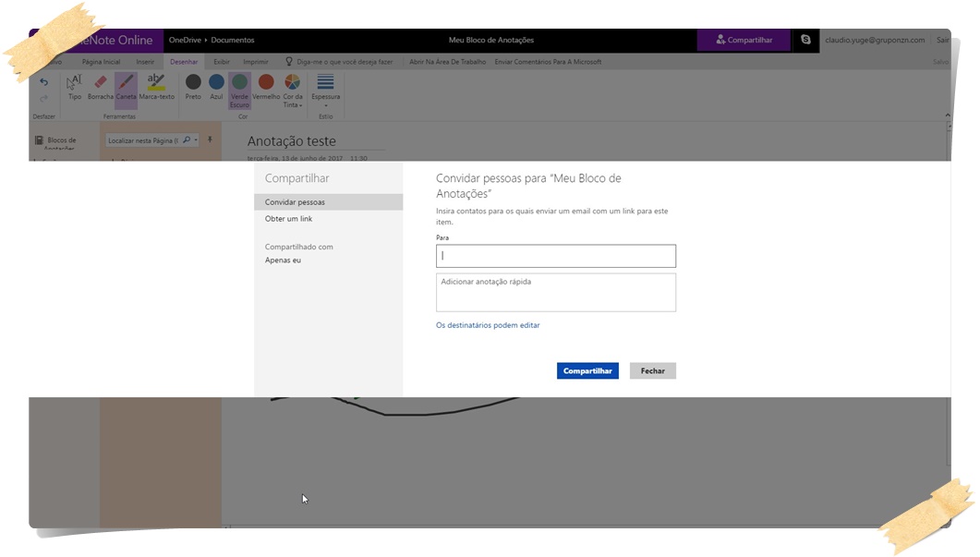Open the Página Inicial tab
This screenshot has width=980, height=557.
coord(101,62)
